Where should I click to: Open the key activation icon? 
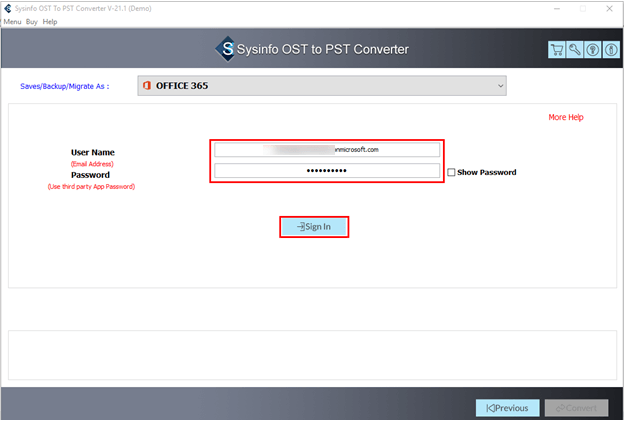click(x=575, y=50)
